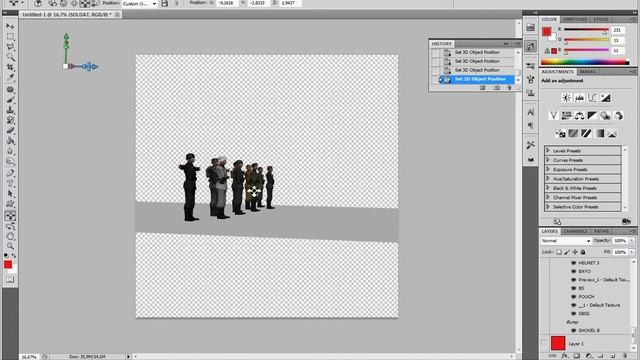Select the Magic Wand tool
The width and height of the screenshot is (640, 360).
(10, 57)
